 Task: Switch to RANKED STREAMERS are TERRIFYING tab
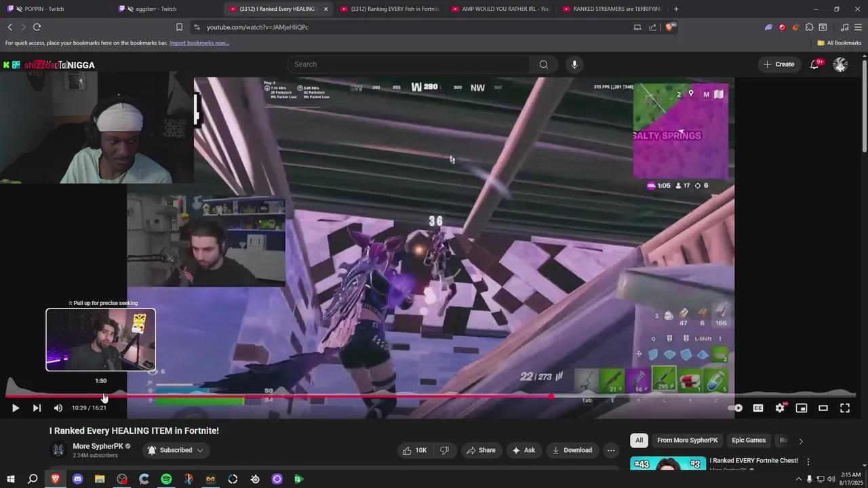click(x=613, y=9)
